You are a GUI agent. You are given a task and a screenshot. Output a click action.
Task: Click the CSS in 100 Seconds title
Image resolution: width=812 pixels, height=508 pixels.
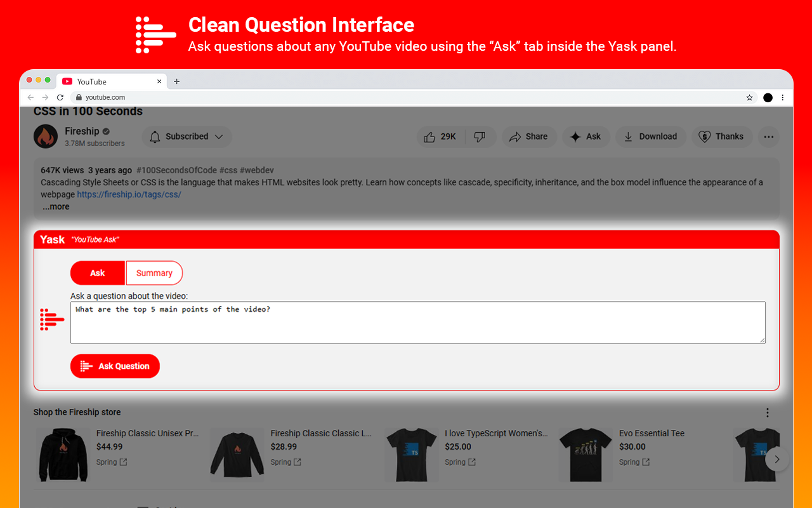pyautogui.click(x=88, y=112)
